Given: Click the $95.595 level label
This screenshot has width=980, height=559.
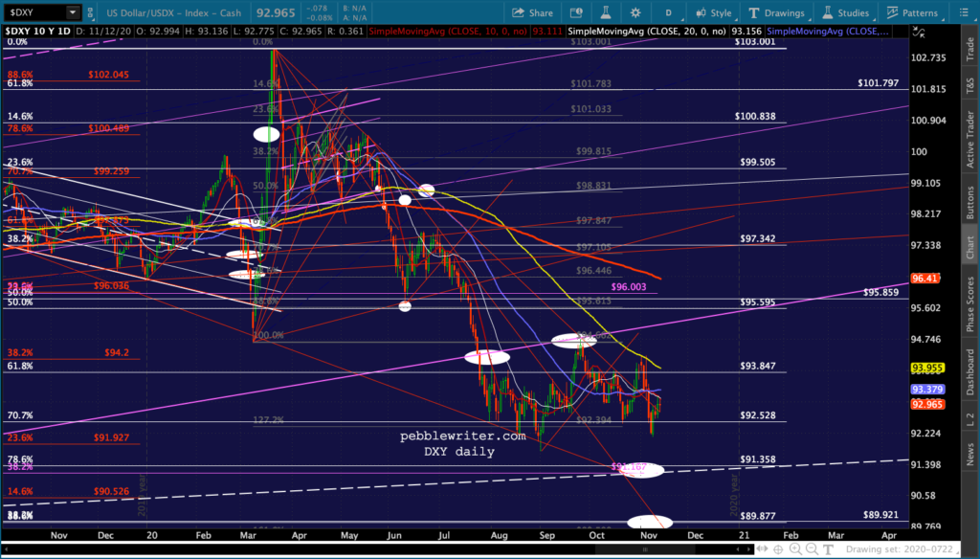Looking at the screenshot, I should point(758,302).
